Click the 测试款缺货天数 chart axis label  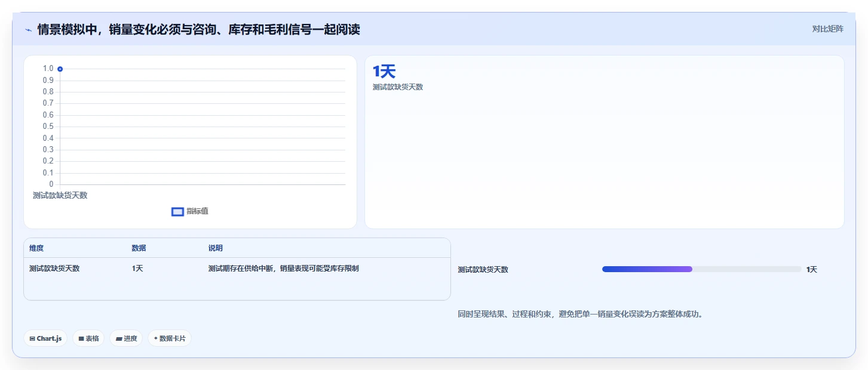point(60,195)
